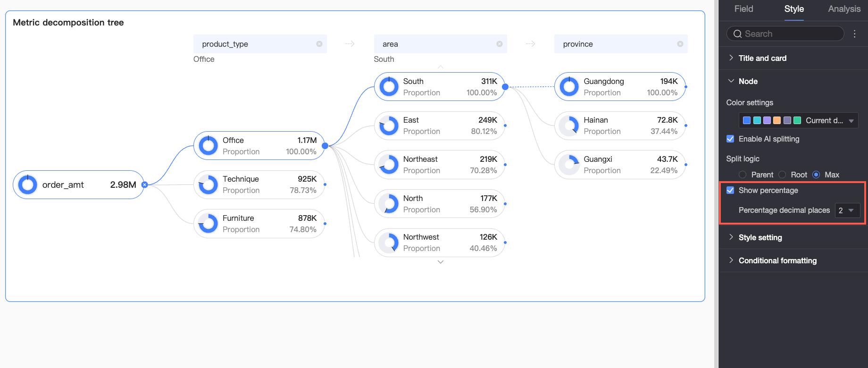This screenshot has height=368, width=868.
Task: Click the orange palette swatch
Action: pos(777,120)
